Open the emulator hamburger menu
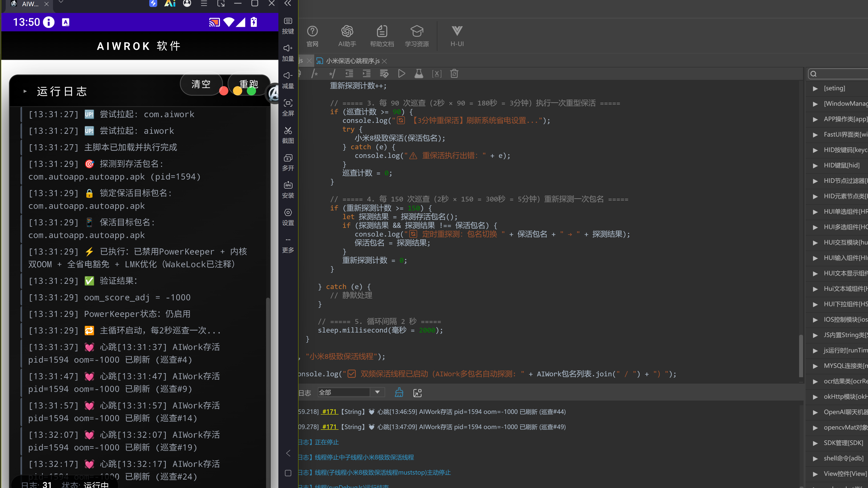The height and width of the screenshot is (488, 868). [204, 3]
